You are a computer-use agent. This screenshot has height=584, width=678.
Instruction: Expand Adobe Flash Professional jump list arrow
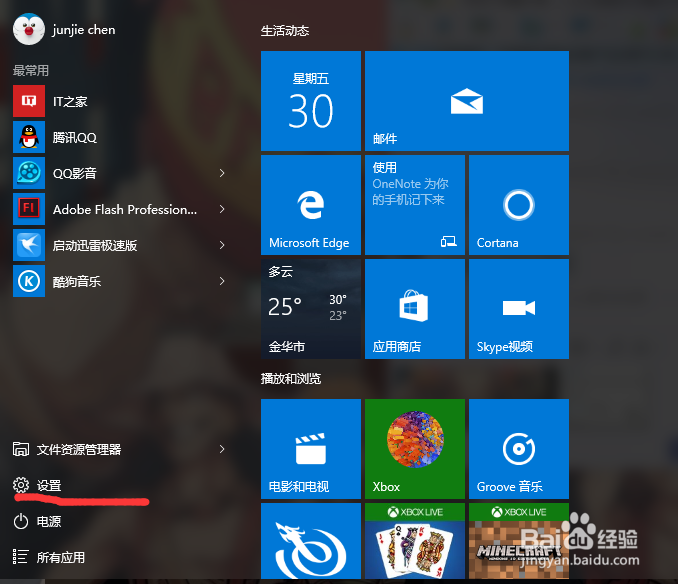(222, 209)
